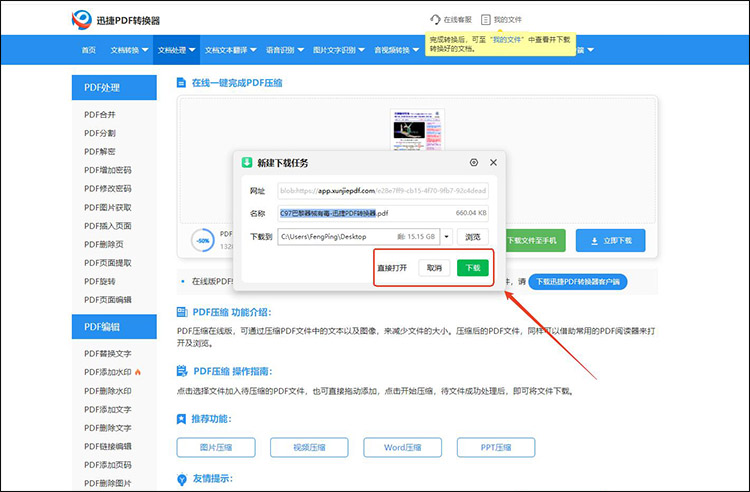Image resolution: width=750 pixels, height=492 pixels.
Task: Click the green 下载 button
Action: coord(473,268)
